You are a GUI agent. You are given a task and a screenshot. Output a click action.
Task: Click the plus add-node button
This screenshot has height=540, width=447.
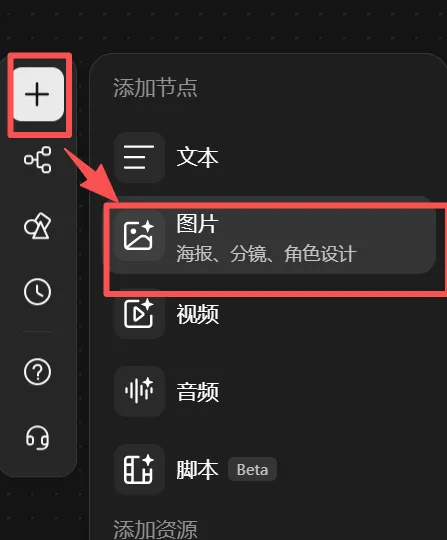tap(38, 94)
